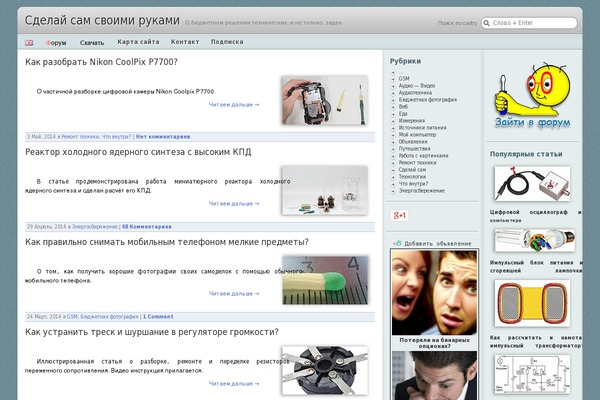Screen dimensions: 600x400
Task: Select the Мой компьютер category
Action: 417,135
